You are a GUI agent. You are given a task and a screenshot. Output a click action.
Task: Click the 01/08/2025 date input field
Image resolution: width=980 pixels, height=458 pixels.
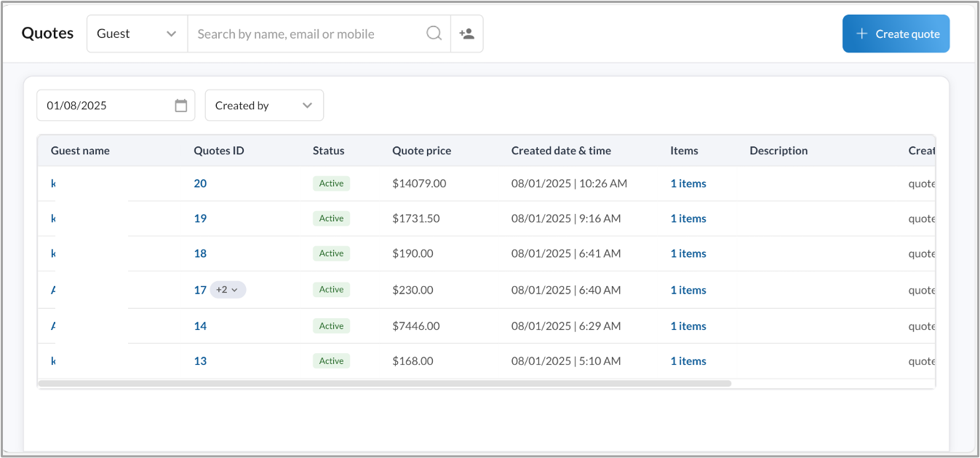click(116, 106)
